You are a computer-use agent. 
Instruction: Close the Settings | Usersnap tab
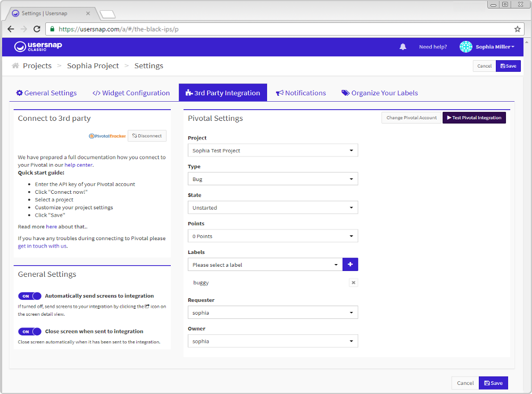click(x=88, y=13)
